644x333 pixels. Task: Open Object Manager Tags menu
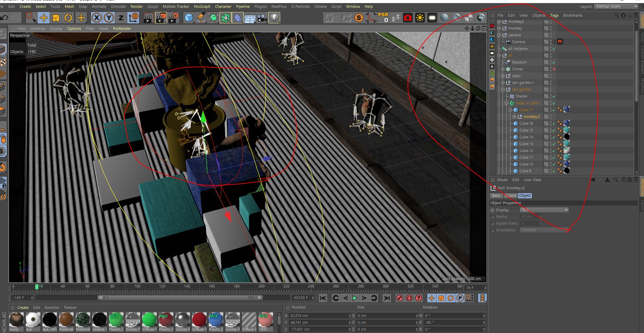[x=554, y=15]
